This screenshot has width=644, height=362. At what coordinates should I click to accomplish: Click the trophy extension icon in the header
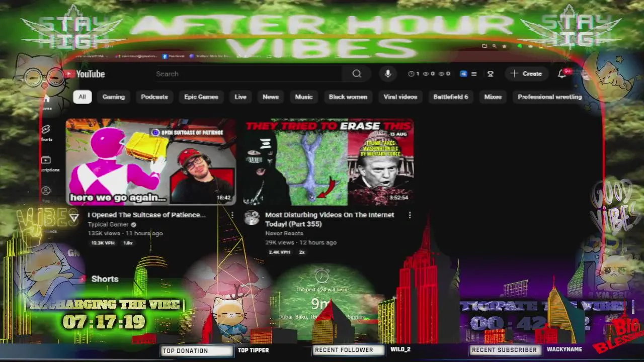coord(490,74)
